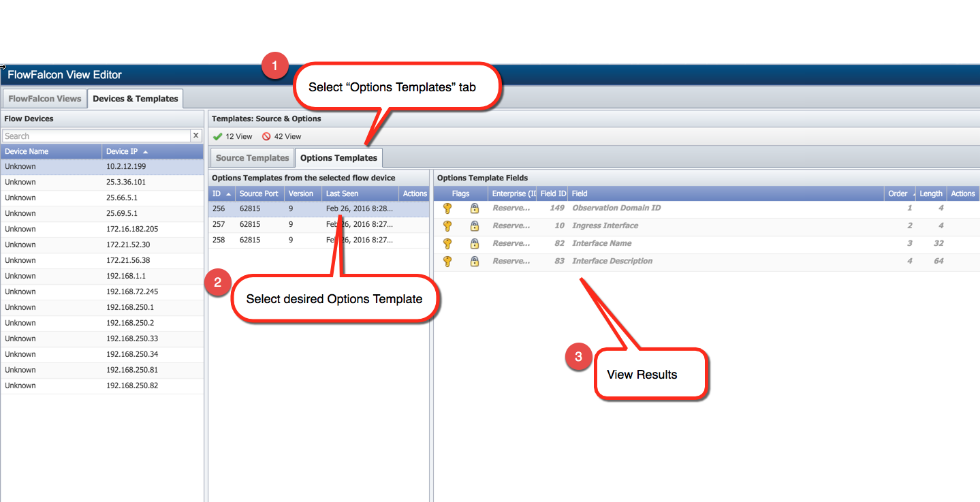Click the key icon in Interface Name row

point(447,244)
